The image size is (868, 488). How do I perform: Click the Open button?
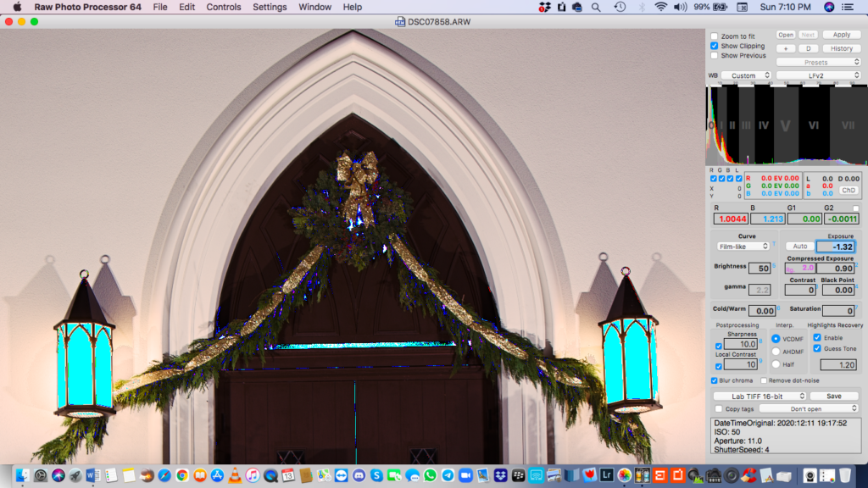[x=786, y=34]
